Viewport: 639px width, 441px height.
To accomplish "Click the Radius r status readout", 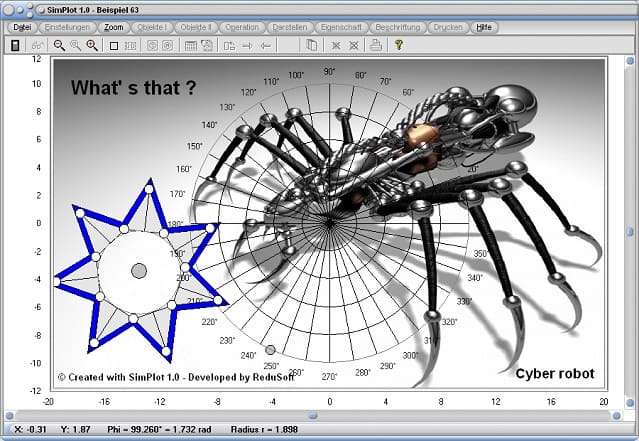I will pos(264,429).
